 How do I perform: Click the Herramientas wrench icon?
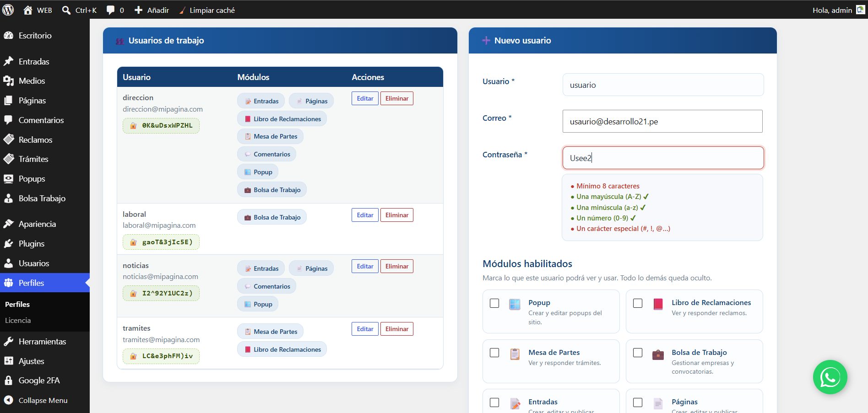[x=9, y=342]
